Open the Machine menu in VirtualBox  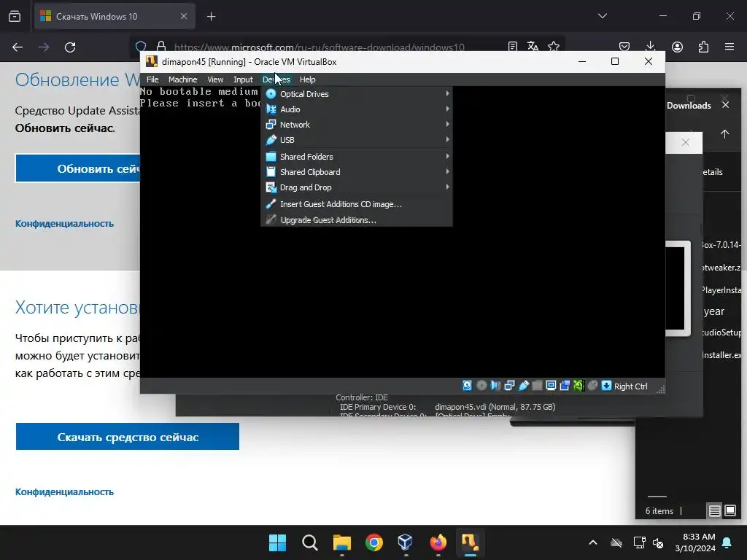pyautogui.click(x=182, y=79)
